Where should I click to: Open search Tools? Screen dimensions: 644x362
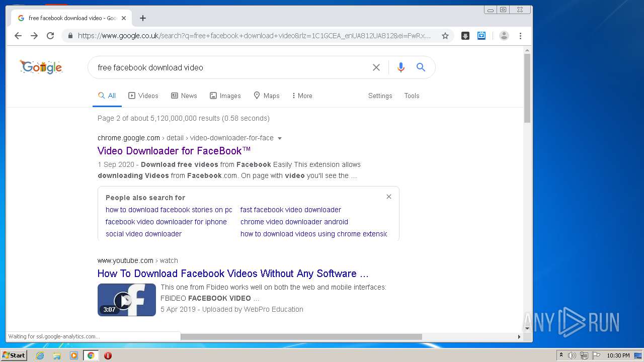point(412,96)
